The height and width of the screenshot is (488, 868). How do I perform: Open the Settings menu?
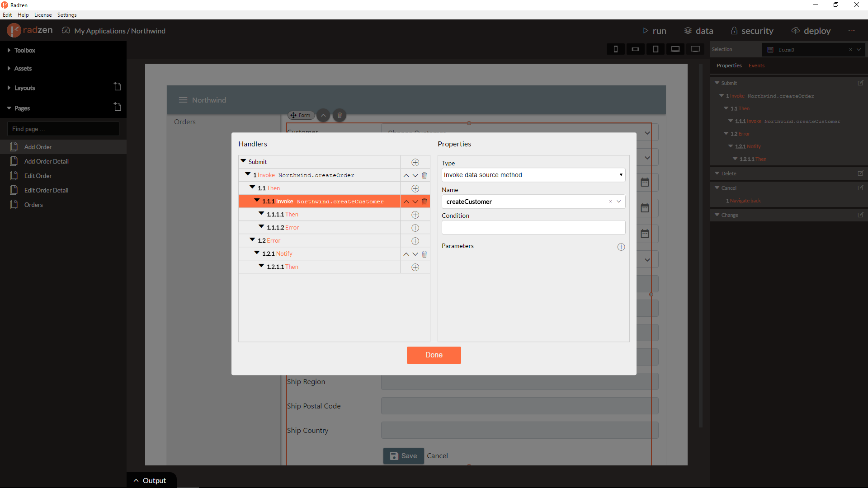(66, 14)
